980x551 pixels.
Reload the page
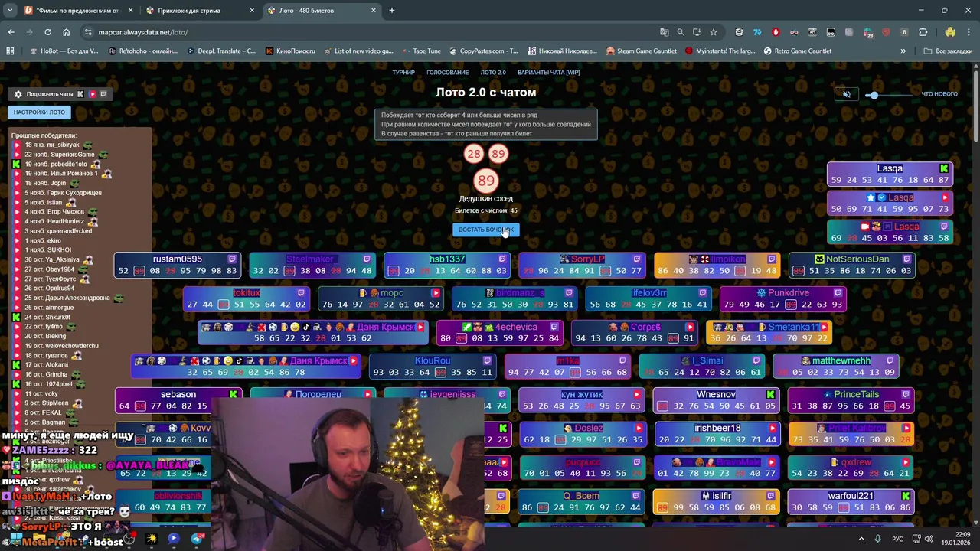(47, 32)
